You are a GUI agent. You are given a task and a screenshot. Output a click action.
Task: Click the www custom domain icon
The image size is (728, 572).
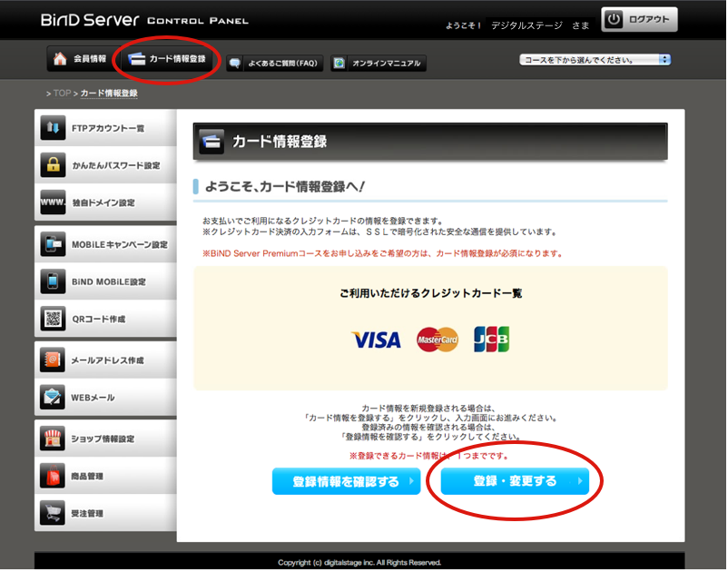pyautogui.click(x=53, y=202)
